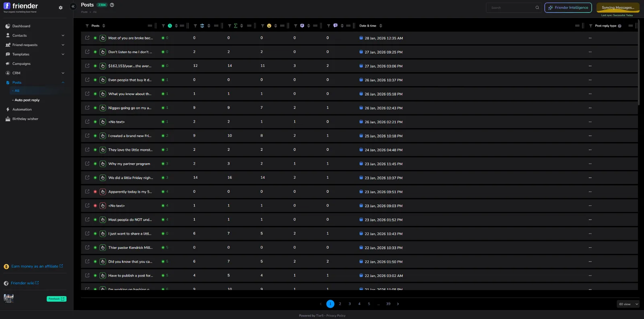Open external link for '$162,153/year' post
The height and width of the screenshot is (319, 644).
point(87,66)
